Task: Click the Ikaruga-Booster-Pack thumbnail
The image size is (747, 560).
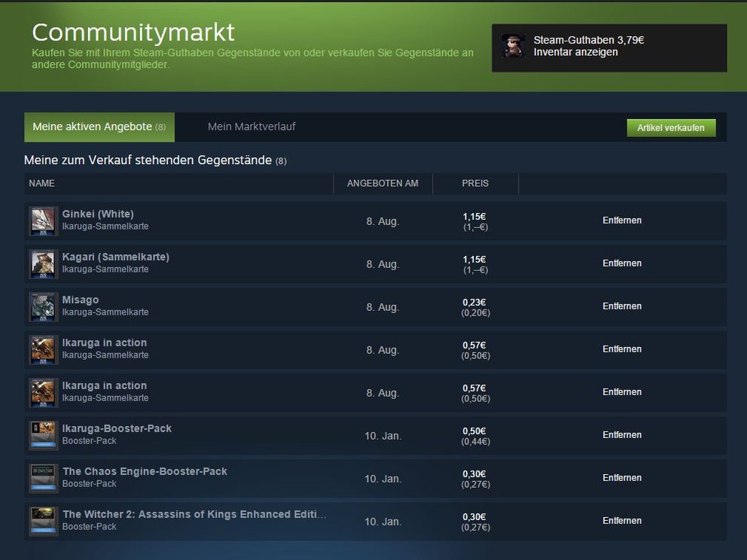Action: (43, 435)
